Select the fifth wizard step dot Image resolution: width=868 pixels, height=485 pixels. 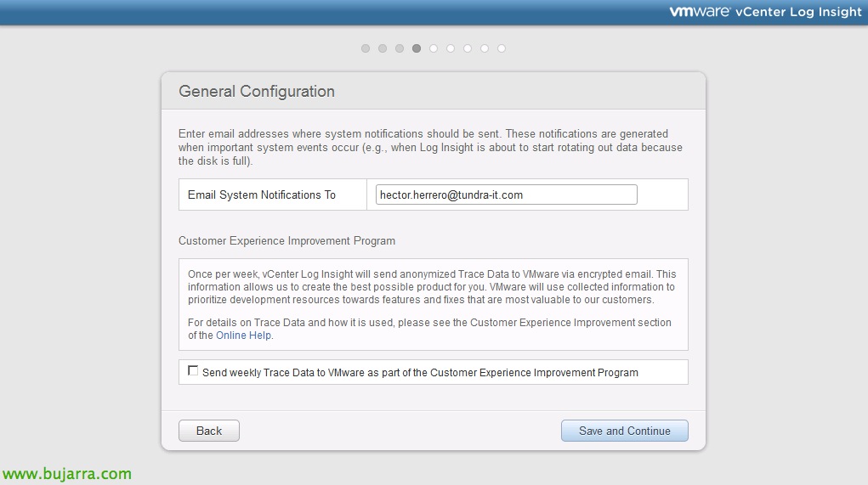click(x=434, y=48)
